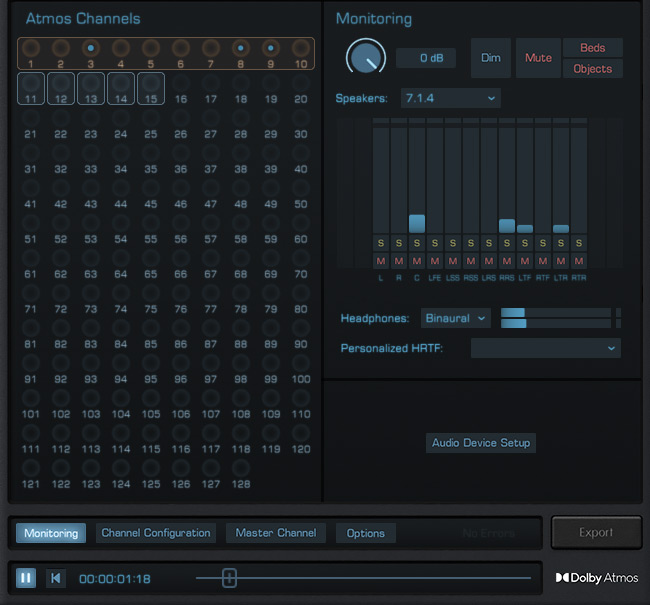Open the Master Channel tab
This screenshot has height=605, width=650.
276,533
